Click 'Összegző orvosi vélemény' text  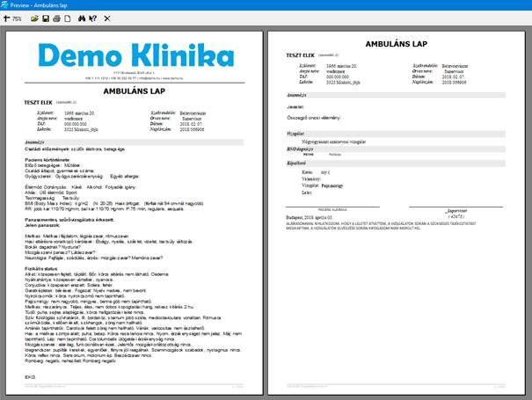point(313,118)
